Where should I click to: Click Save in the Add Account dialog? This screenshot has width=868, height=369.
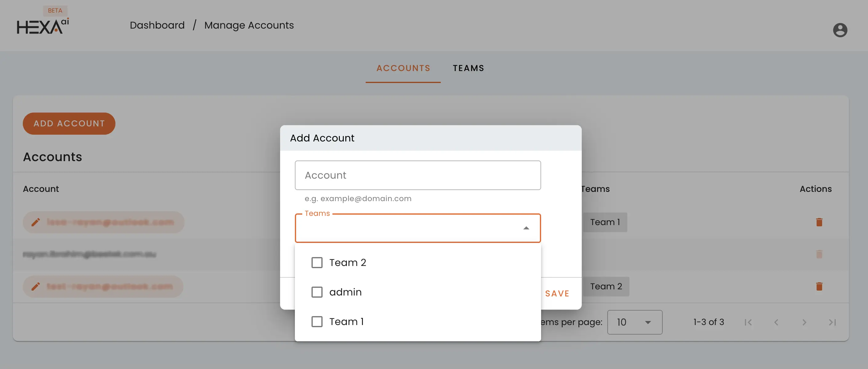pos(557,294)
